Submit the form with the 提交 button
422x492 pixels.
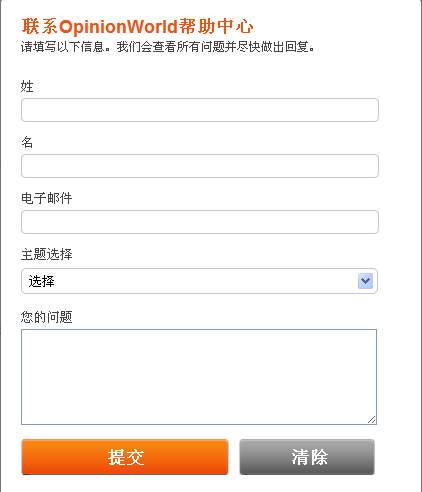point(125,457)
